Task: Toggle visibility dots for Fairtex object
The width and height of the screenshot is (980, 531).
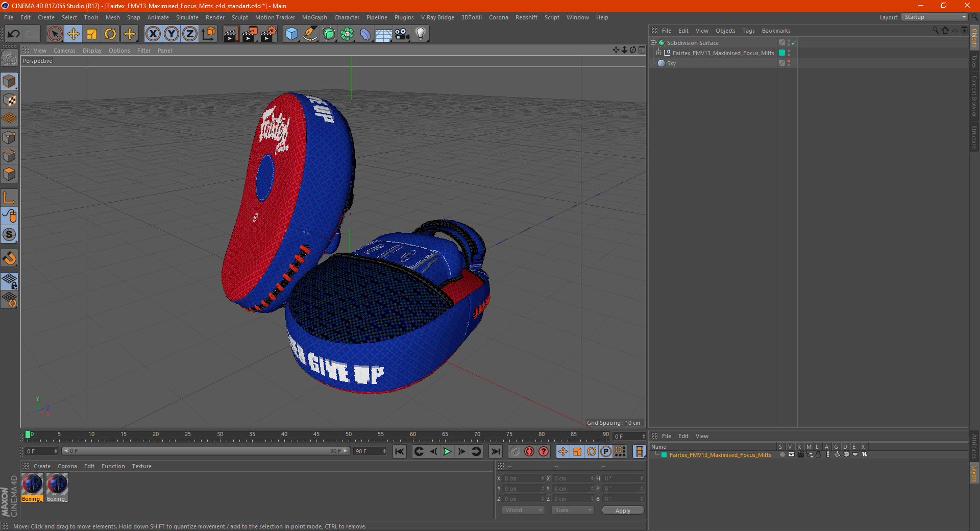Action: [x=789, y=53]
